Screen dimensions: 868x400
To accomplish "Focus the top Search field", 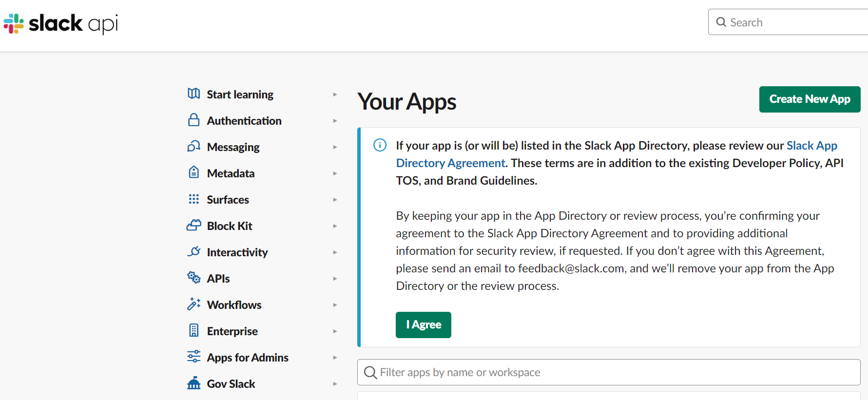I will [788, 22].
